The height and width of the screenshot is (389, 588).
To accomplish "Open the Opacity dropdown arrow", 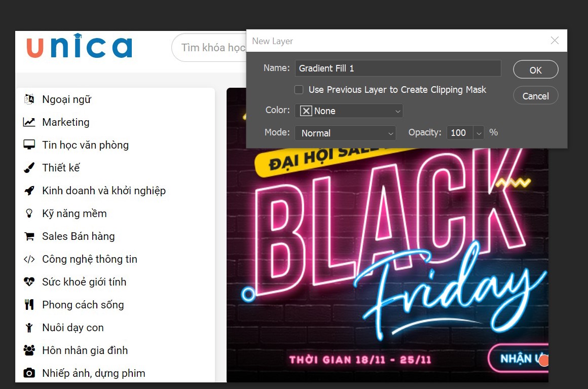I will [479, 133].
